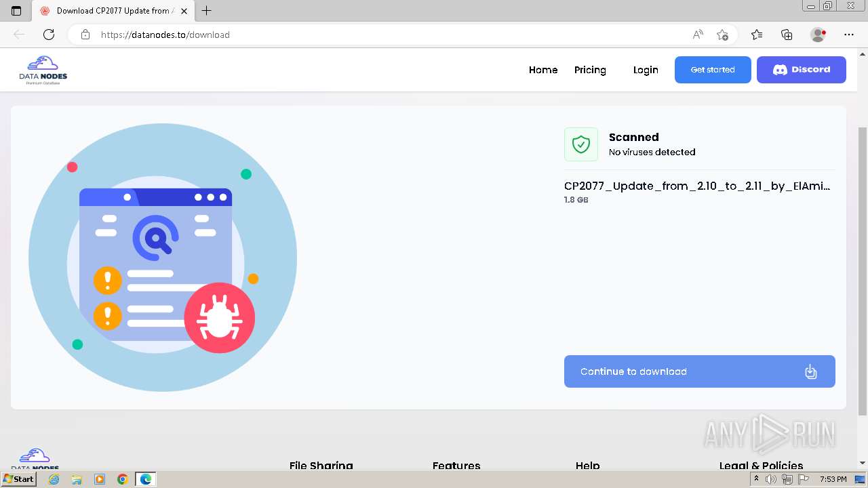Open Settings and more ellipsis menu
The width and height of the screenshot is (868, 488).
849,35
